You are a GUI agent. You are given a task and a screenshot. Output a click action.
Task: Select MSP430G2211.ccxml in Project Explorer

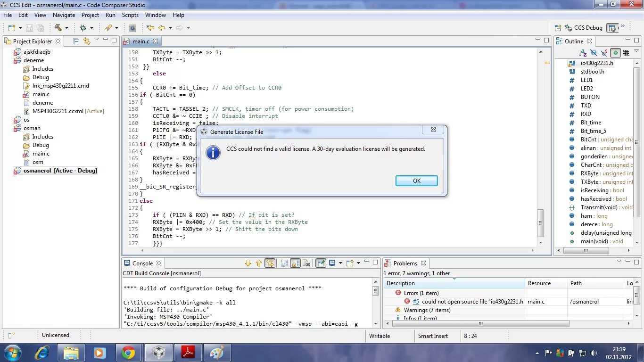(x=64, y=111)
